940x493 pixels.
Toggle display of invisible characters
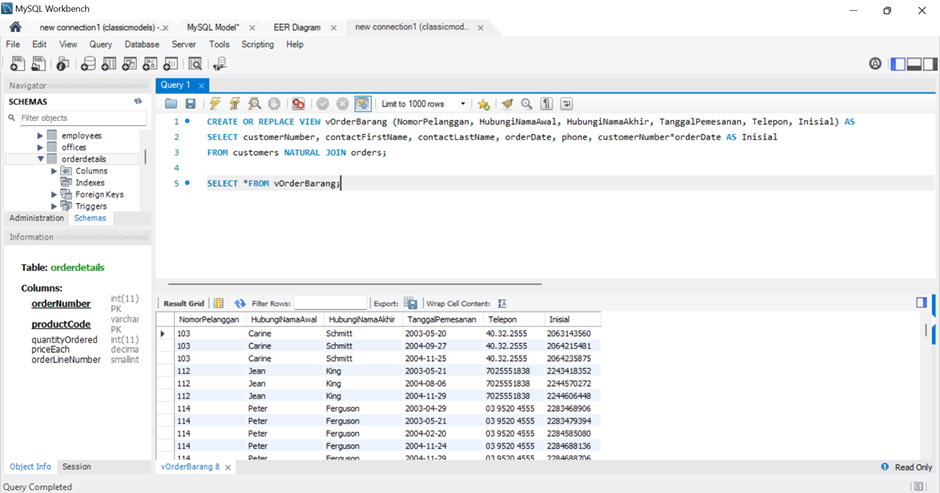coord(546,104)
